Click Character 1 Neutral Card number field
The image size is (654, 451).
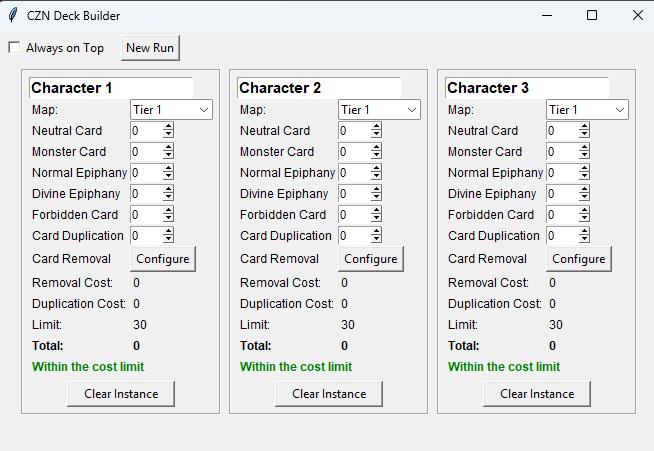(x=146, y=131)
